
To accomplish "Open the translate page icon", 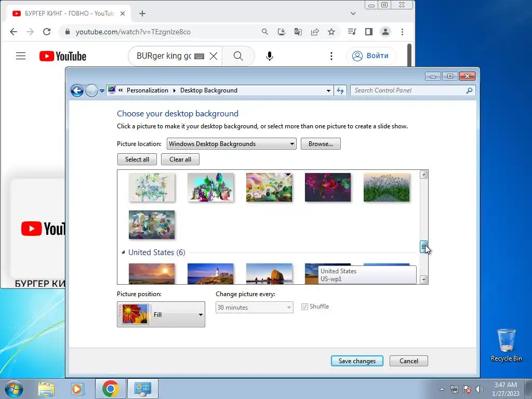I will click(298, 32).
